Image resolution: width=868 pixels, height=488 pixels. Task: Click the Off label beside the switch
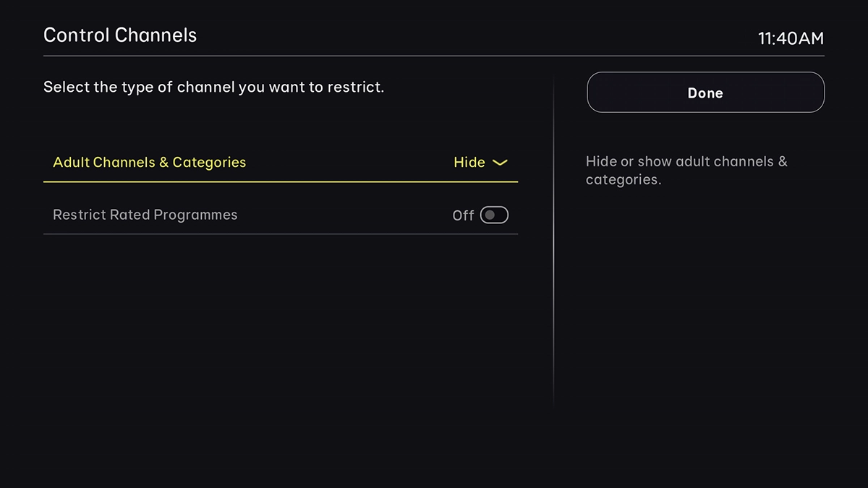pos(462,215)
